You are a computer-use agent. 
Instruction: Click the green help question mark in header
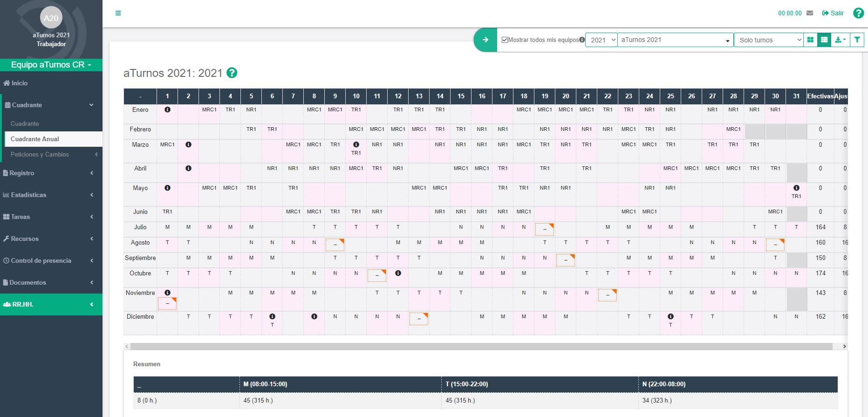point(858,13)
